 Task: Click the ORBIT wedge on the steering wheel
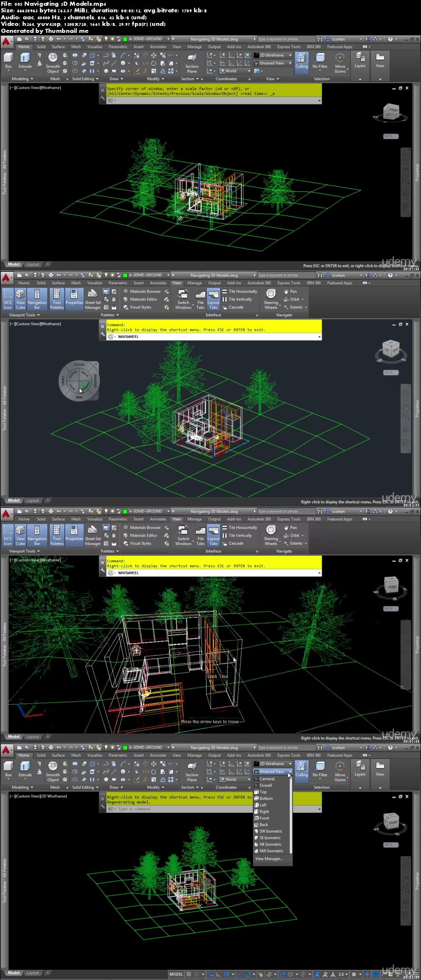point(63,381)
